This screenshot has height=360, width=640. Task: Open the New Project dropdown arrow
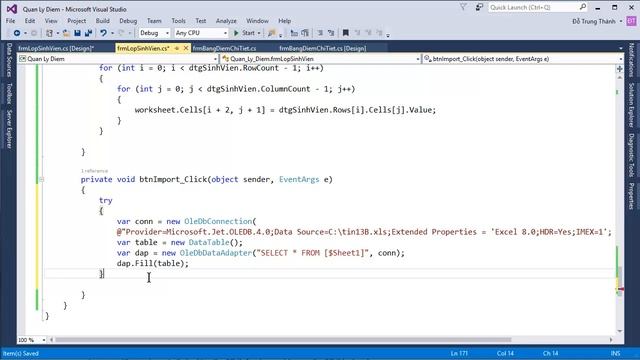coord(58,33)
